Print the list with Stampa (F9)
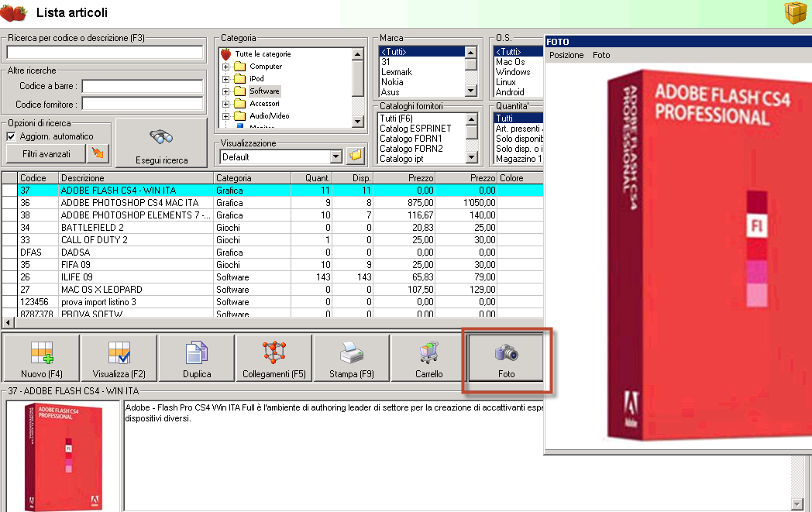Image resolution: width=812 pixels, height=512 pixels. pos(352,358)
